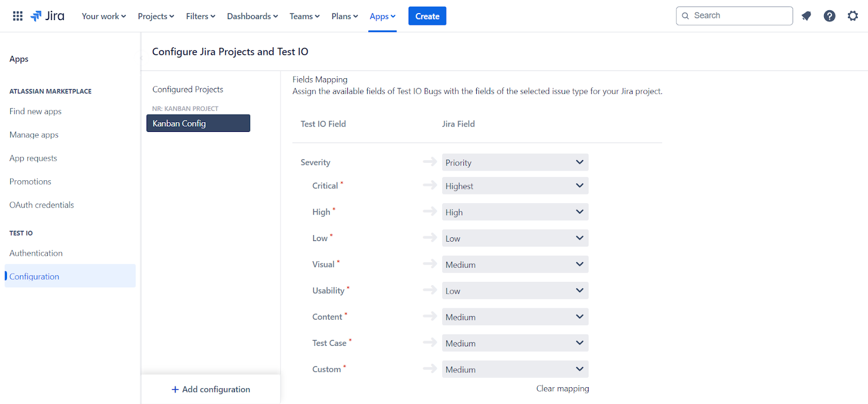Open the notifications icon
Viewport: 868px width, 404px height.
(806, 16)
